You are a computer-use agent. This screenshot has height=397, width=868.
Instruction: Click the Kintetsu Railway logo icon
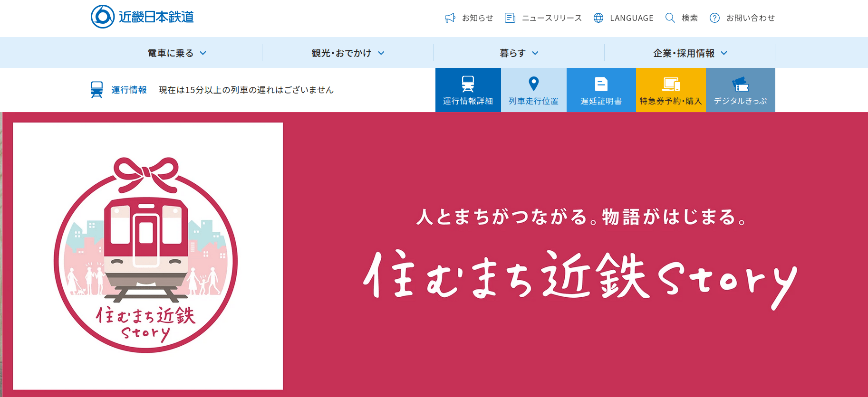(x=103, y=17)
